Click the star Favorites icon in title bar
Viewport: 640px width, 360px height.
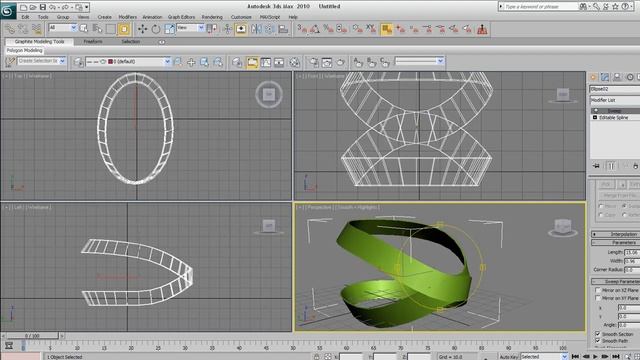coord(615,7)
